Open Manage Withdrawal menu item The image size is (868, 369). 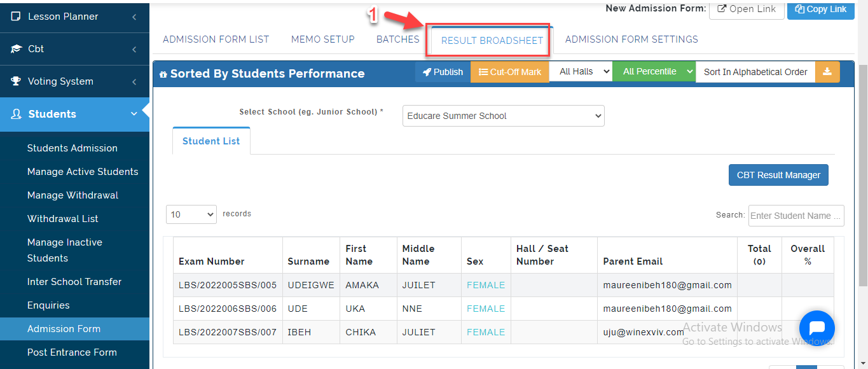[73, 195]
